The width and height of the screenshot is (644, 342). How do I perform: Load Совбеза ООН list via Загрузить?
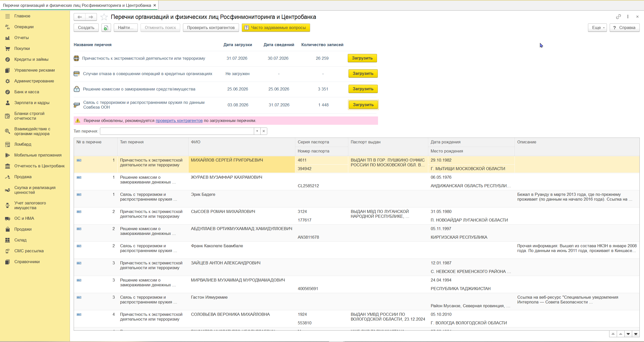coord(363,105)
